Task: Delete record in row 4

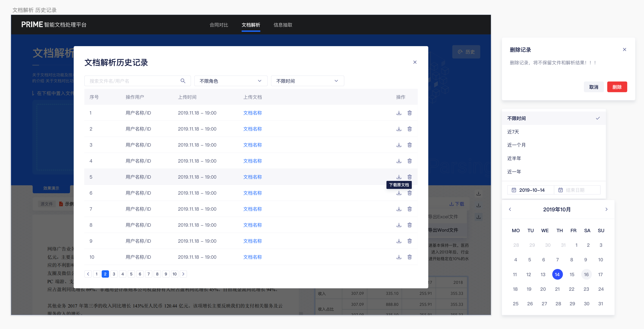Action: pyautogui.click(x=409, y=161)
